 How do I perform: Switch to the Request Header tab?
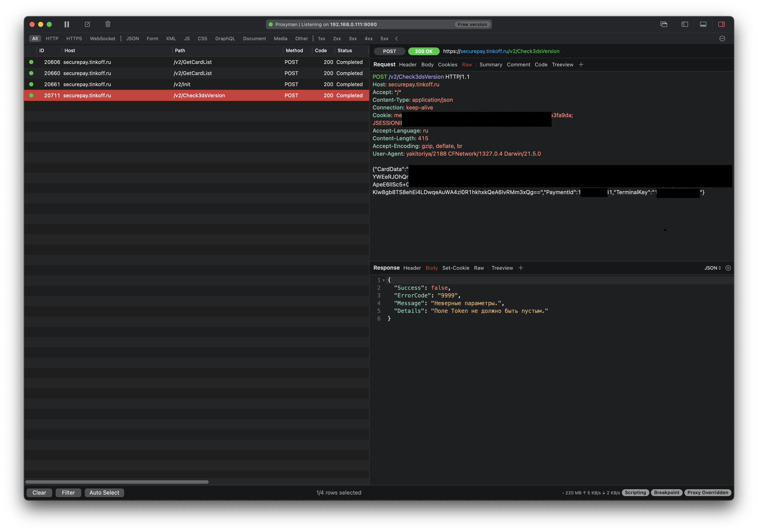408,65
